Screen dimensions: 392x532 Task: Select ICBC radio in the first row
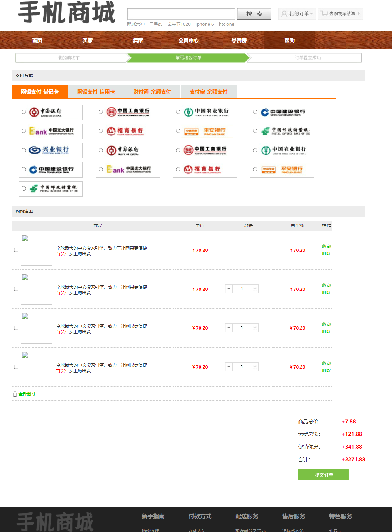(x=101, y=112)
